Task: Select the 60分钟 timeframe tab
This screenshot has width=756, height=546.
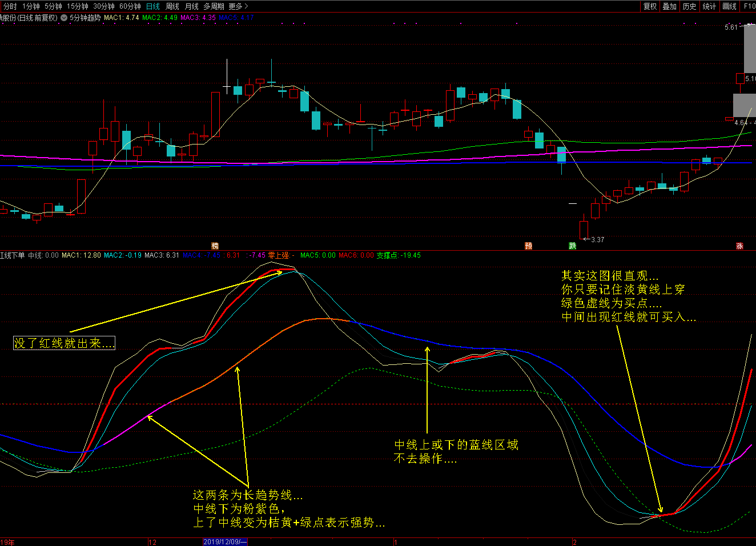Action: point(130,6)
